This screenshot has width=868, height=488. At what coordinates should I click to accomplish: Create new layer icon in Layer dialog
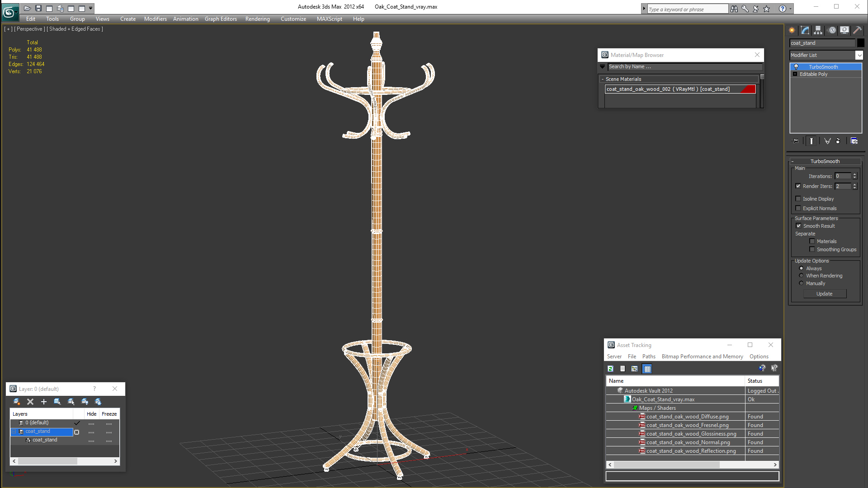coord(17,402)
